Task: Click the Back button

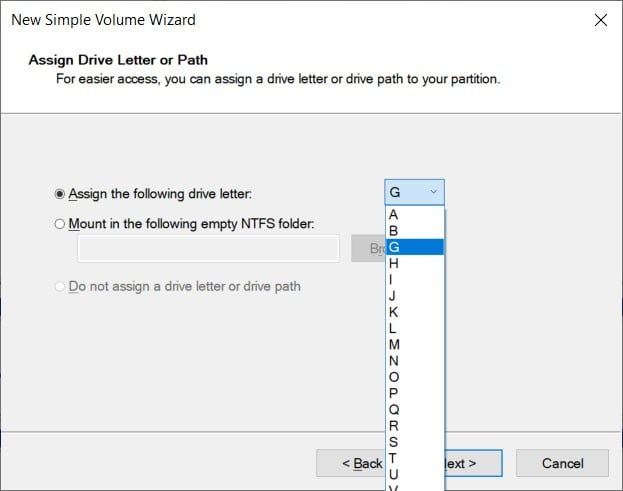Action: click(x=350, y=463)
